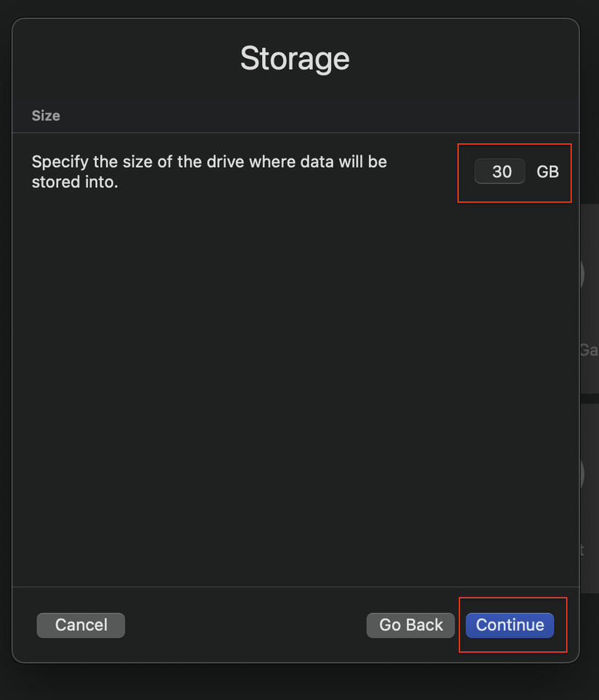Click the Storage heading at top
Viewport: 599px width, 700px height.
pyautogui.click(x=295, y=59)
